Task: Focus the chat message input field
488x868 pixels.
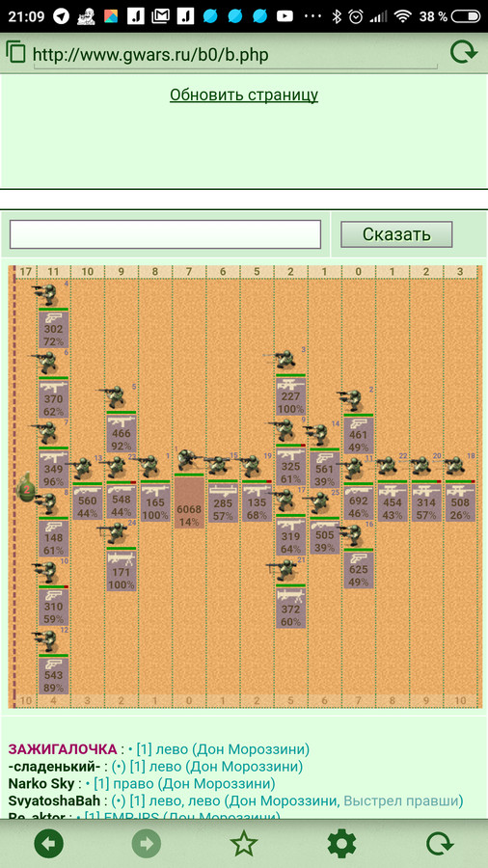Action: coord(166,234)
